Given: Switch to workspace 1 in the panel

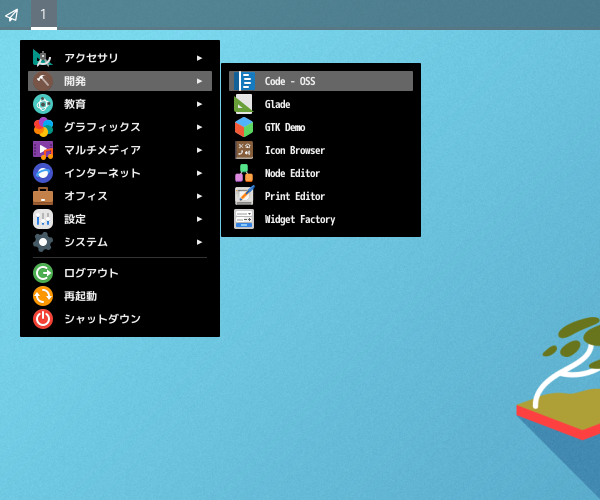Looking at the screenshot, I should tap(43, 14).
